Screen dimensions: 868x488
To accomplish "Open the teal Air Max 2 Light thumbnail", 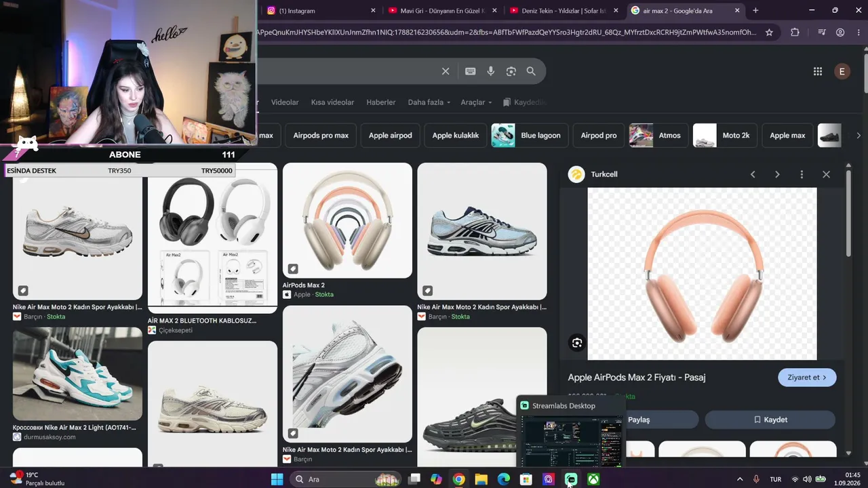I will [x=77, y=374].
